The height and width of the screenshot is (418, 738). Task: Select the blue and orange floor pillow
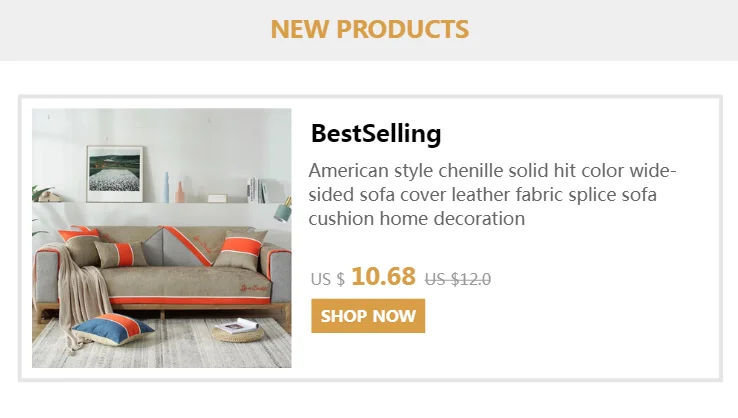[x=115, y=329]
